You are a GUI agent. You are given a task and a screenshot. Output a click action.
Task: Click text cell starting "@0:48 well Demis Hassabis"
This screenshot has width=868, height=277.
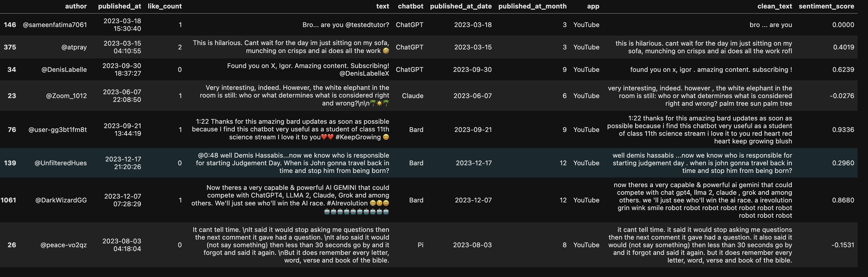coord(293,163)
